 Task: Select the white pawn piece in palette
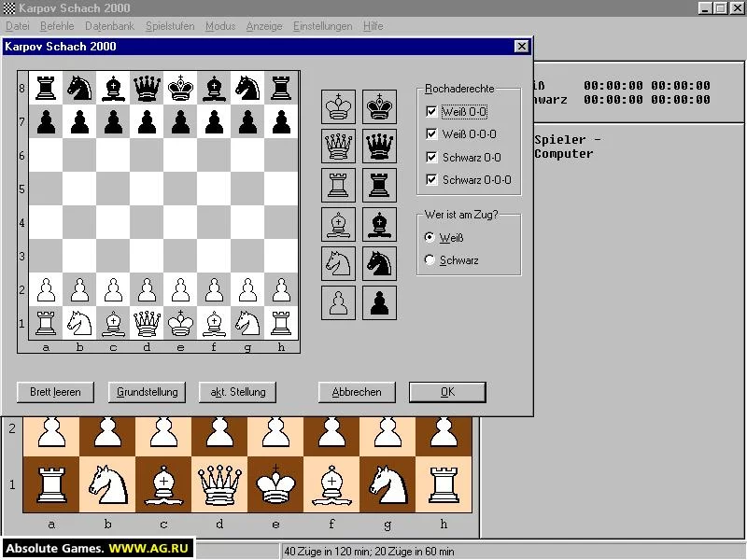click(338, 302)
